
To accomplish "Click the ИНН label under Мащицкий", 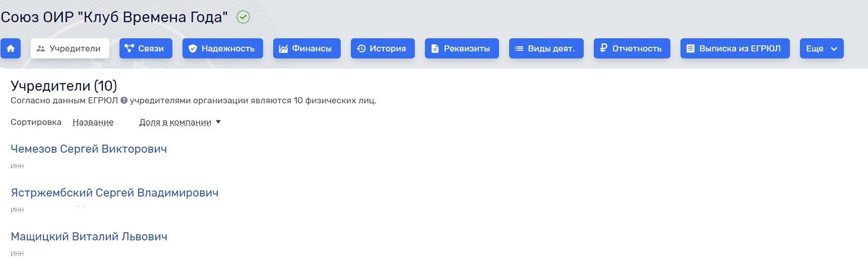I will (17, 253).
